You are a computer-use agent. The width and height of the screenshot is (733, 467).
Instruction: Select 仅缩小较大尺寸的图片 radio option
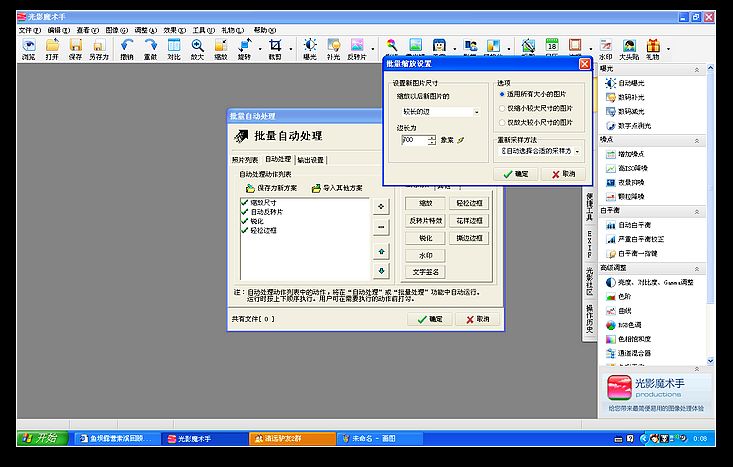pyautogui.click(x=502, y=108)
